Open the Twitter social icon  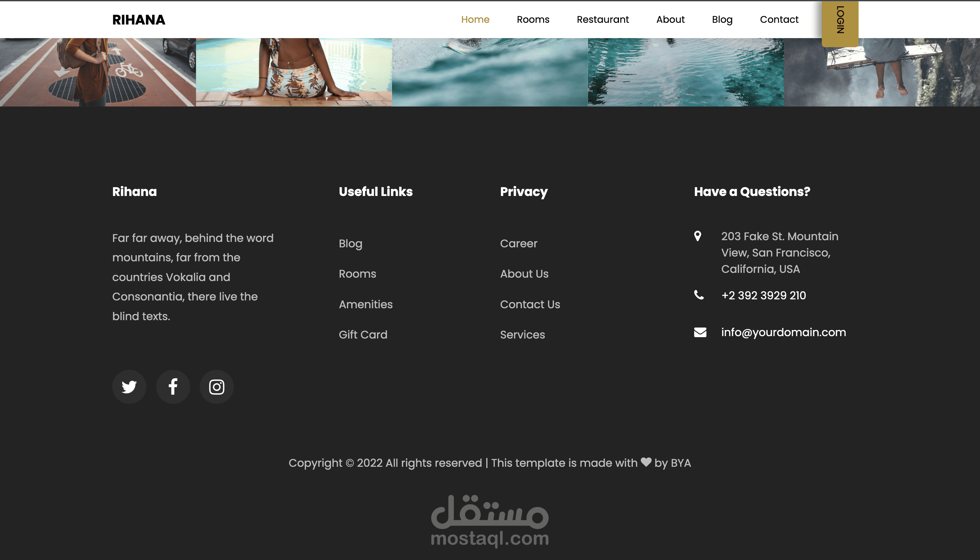[x=129, y=386]
